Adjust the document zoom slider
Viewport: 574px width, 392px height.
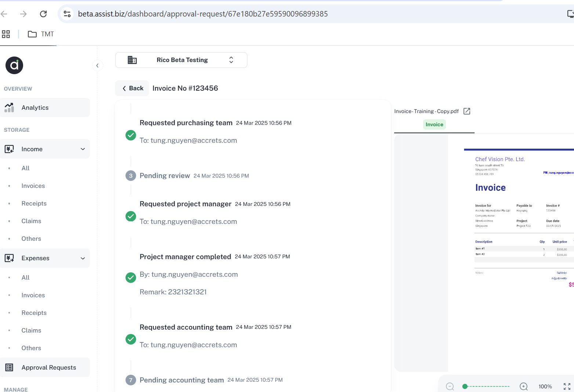coord(487,386)
